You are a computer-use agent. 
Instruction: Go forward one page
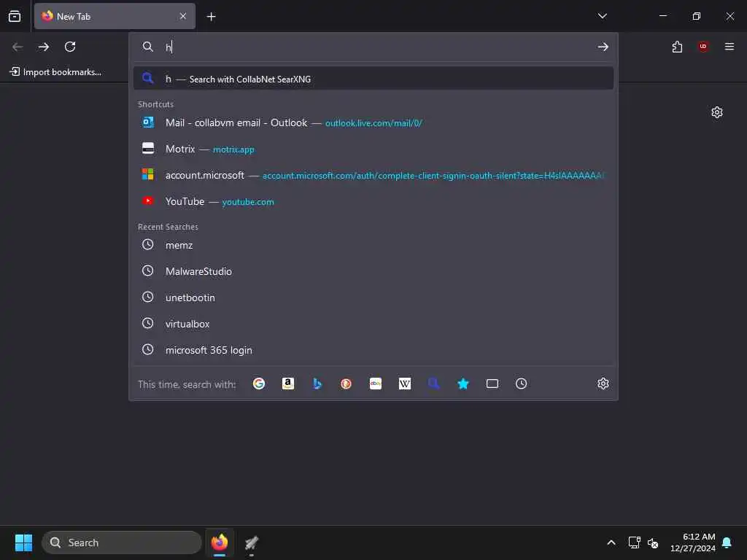44,47
